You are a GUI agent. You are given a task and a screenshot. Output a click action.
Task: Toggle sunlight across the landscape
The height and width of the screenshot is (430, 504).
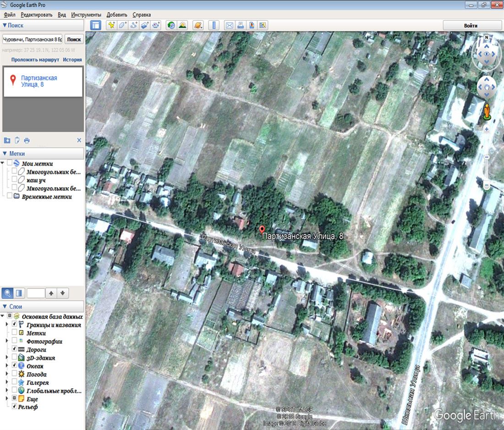(182, 25)
